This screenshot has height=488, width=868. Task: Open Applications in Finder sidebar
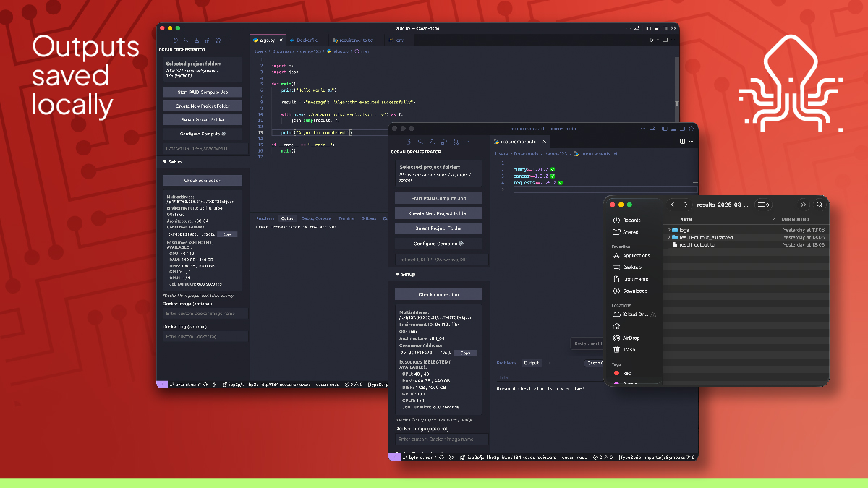coord(631,255)
